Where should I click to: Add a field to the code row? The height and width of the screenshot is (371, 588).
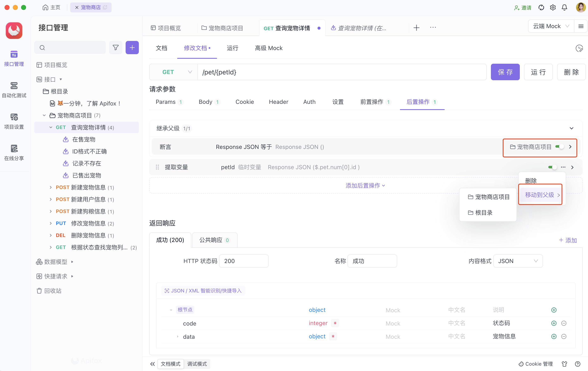554,323
